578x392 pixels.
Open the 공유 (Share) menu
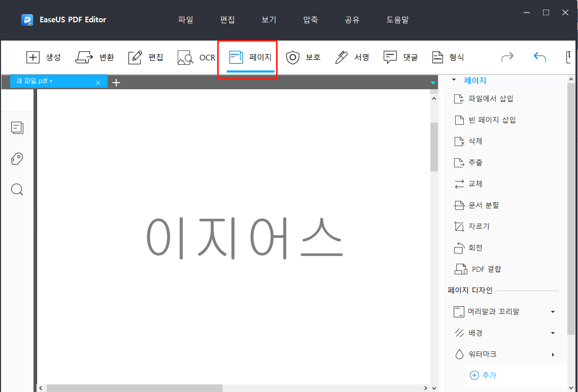pyautogui.click(x=352, y=20)
